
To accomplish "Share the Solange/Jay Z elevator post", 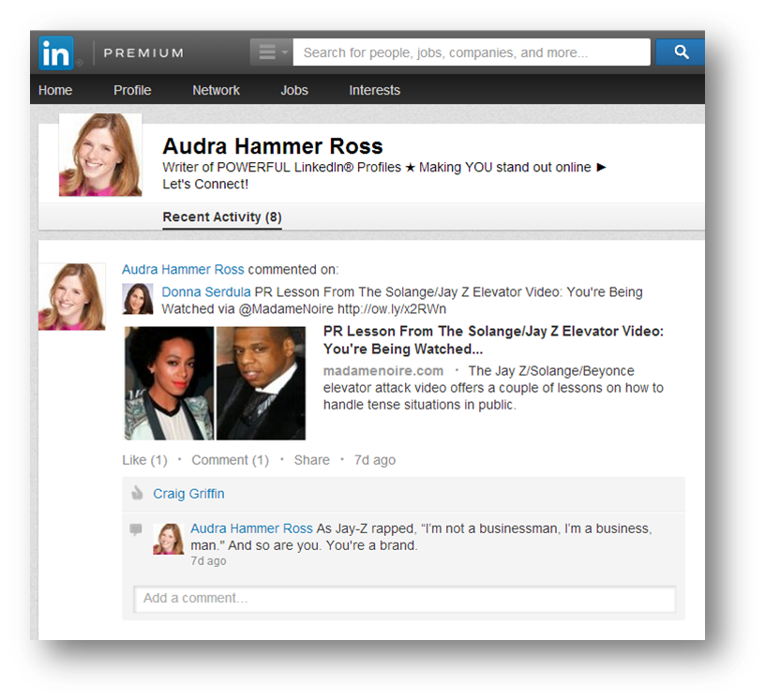I will point(311,459).
